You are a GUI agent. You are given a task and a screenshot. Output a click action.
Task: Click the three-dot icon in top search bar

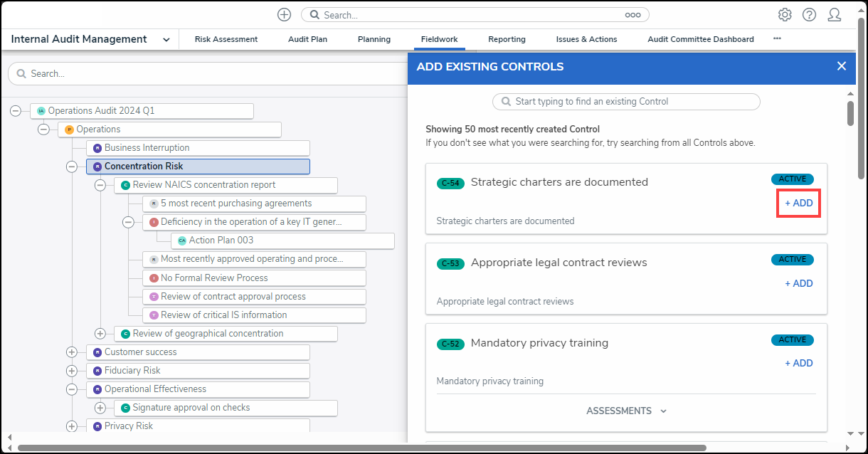pos(633,15)
